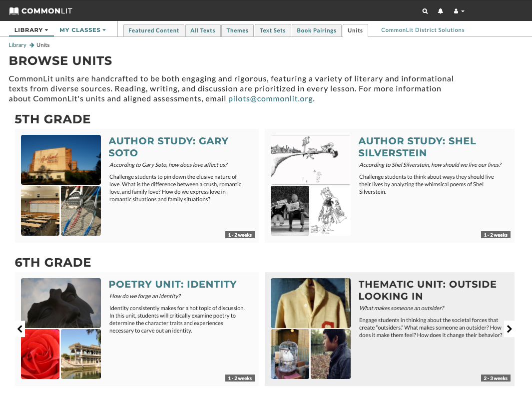532x395 pixels.
Task: Click the classroom desks photo thumbnail
Action: click(40, 211)
